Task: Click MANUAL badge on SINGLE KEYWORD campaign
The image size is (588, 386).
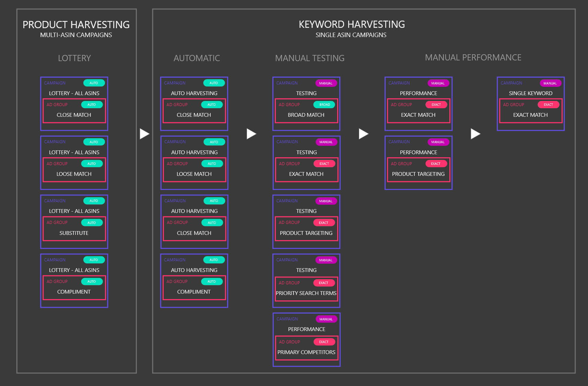Action: pyautogui.click(x=550, y=83)
